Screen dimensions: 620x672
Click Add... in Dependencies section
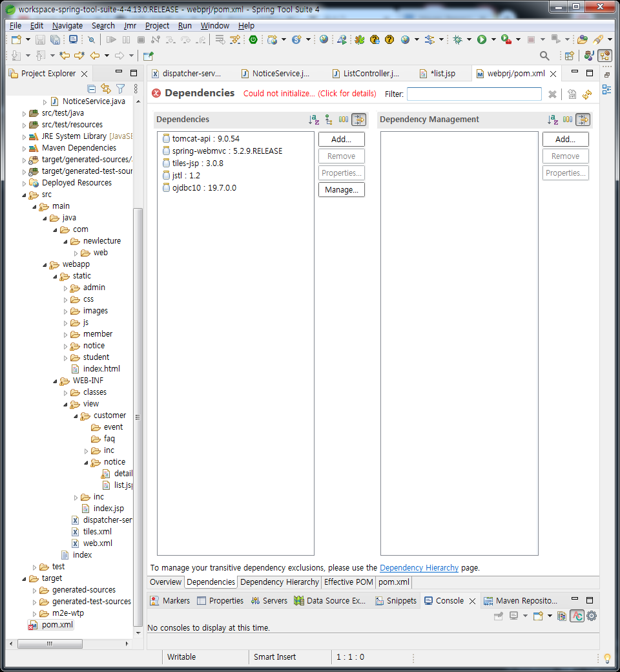(x=342, y=140)
